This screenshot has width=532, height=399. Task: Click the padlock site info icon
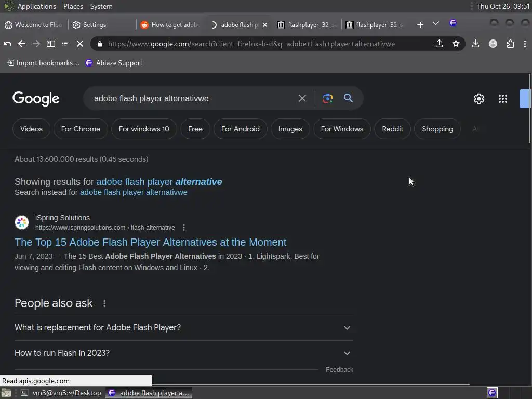99,44
